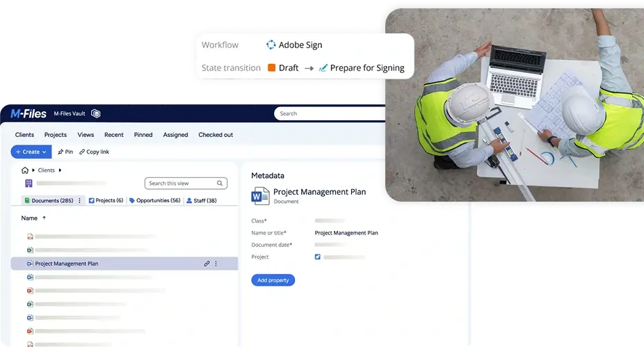644x347 pixels.
Task: Open the Assigned menu item
Action: [175, 135]
